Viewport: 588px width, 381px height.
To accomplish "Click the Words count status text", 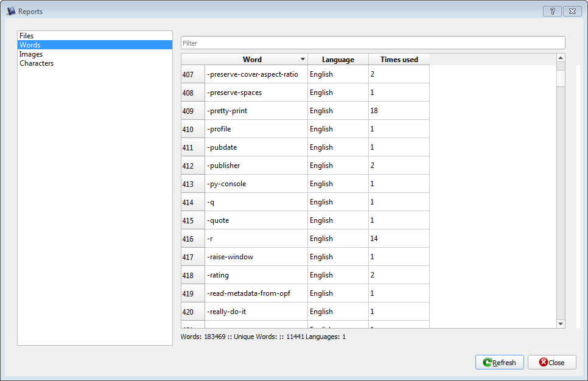I will [x=263, y=337].
